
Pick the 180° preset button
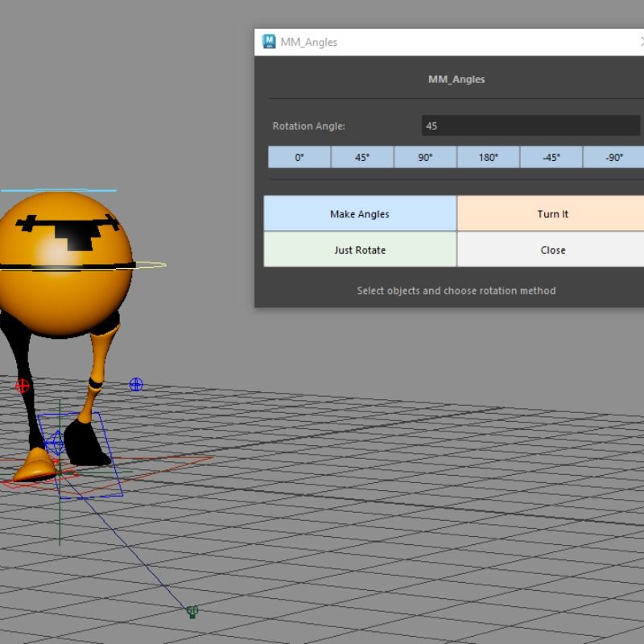(488, 158)
